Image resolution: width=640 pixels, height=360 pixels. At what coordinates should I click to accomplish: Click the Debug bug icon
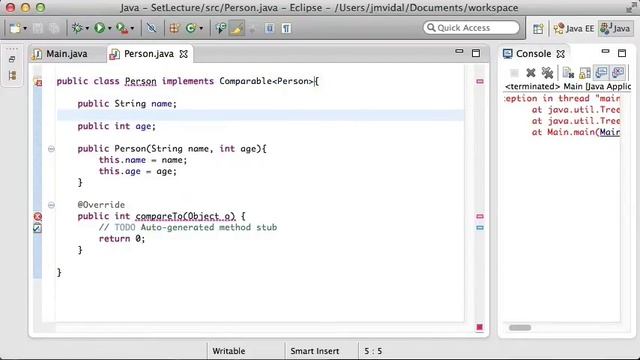pos(77,28)
